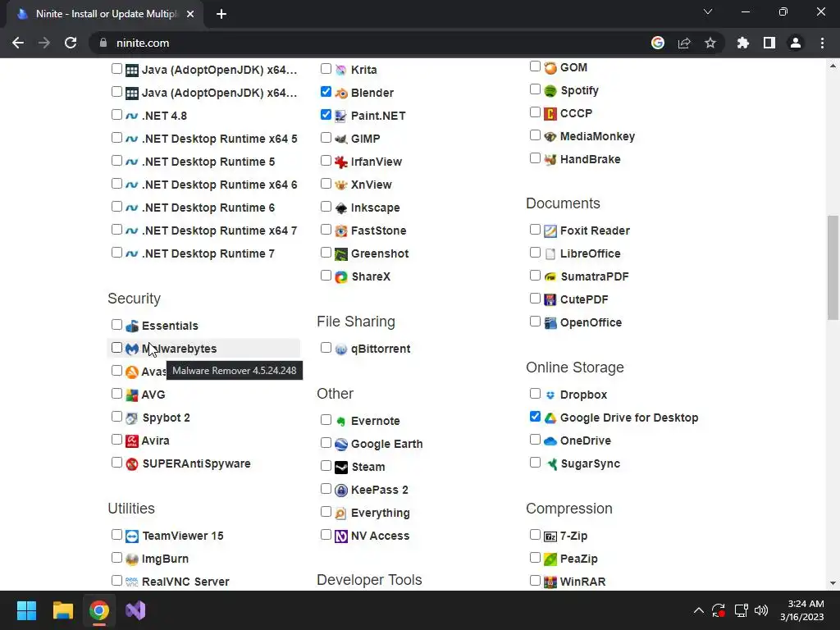Open Visual Studio from taskbar
This screenshot has height=630, width=840.
[x=135, y=610]
